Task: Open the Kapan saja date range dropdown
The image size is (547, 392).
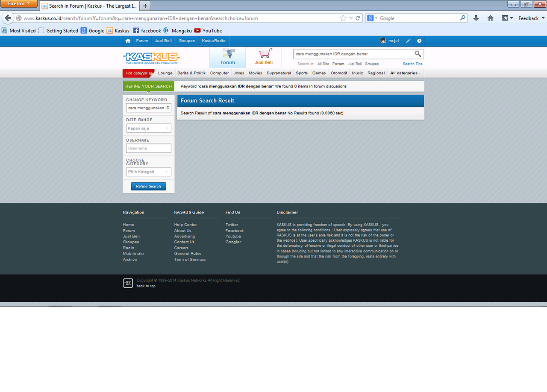Action: (149, 128)
